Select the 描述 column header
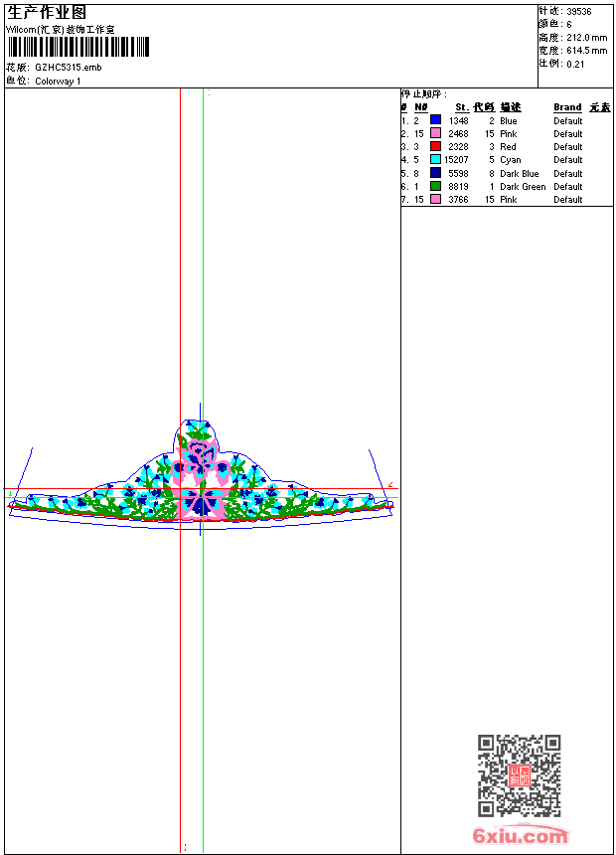 [x=511, y=107]
